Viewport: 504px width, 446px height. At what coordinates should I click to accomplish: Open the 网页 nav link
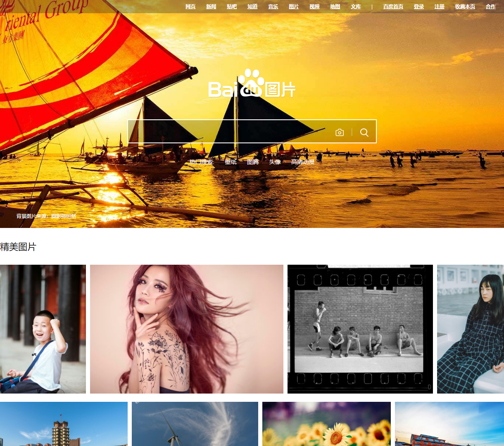[x=190, y=7]
